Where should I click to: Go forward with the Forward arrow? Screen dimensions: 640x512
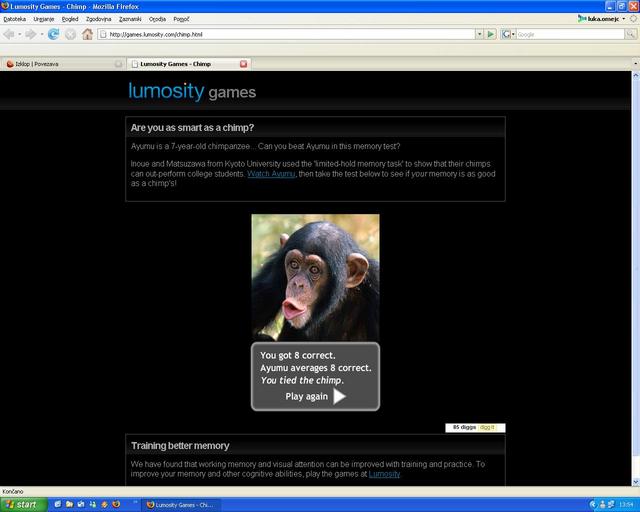tap(31, 34)
